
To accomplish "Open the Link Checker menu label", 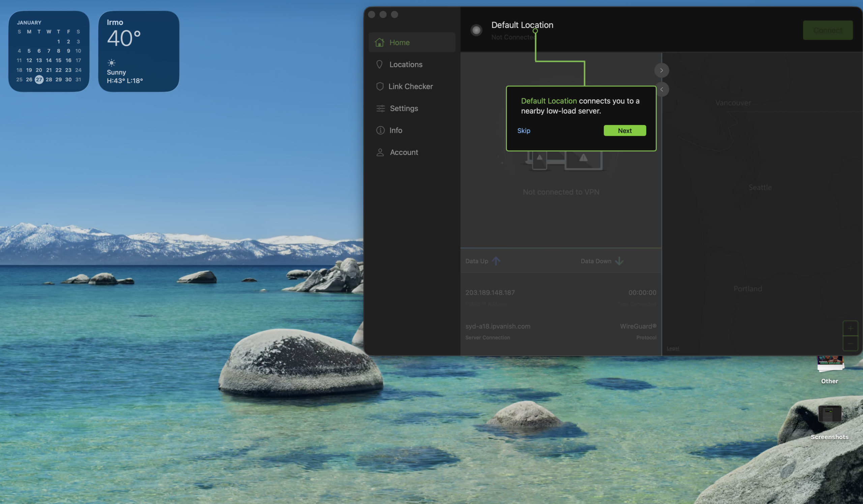I will coord(410,86).
